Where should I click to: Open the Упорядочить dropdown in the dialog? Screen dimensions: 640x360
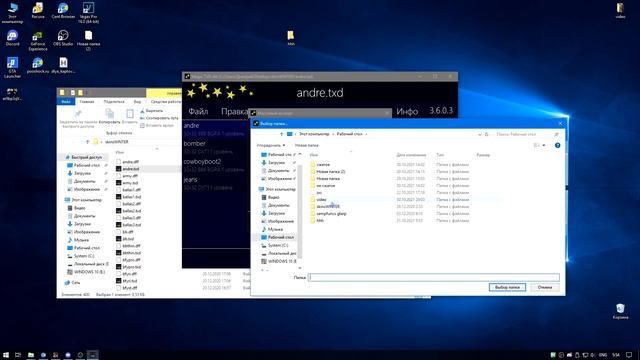pos(271,145)
